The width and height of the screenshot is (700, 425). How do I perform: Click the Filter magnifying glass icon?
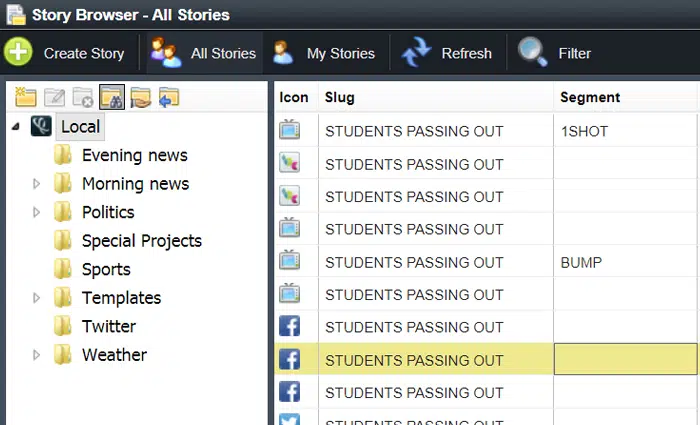tap(532, 52)
